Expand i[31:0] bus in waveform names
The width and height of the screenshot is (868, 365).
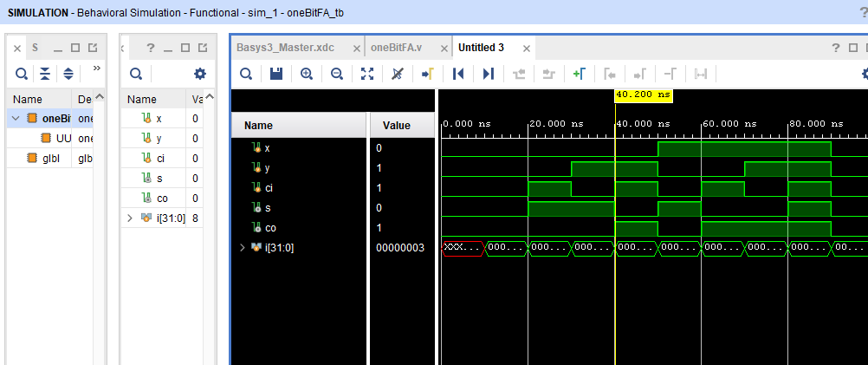(243, 248)
